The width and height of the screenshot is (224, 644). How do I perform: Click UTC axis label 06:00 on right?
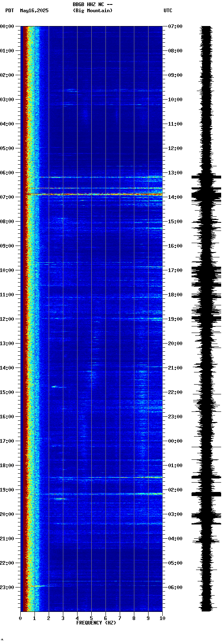[x=175, y=587]
